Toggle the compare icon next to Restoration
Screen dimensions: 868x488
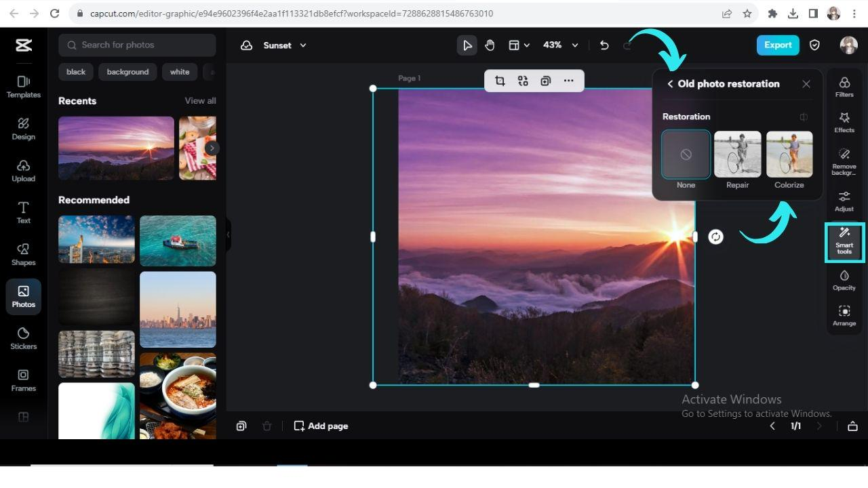804,117
